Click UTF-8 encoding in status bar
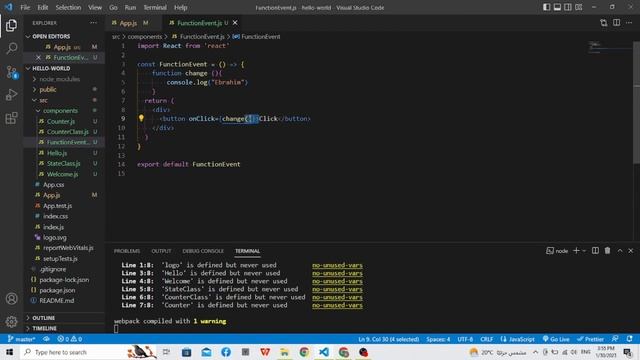This screenshot has width=640, height=360. pos(465,339)
